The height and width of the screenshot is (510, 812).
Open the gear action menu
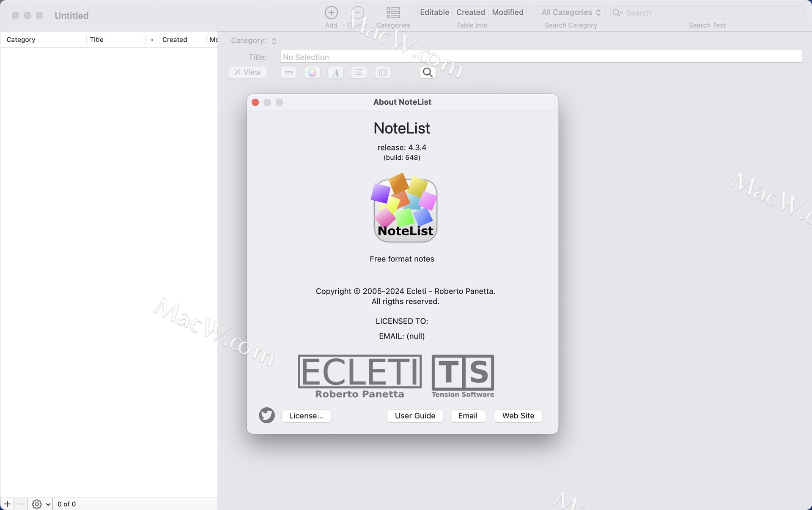[41, 504]
